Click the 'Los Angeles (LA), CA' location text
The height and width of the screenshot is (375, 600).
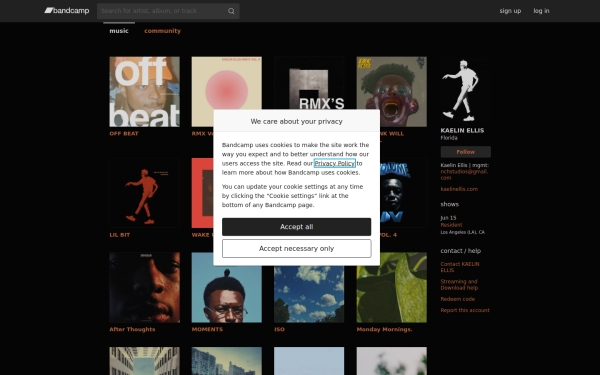[x=463, y=232]
